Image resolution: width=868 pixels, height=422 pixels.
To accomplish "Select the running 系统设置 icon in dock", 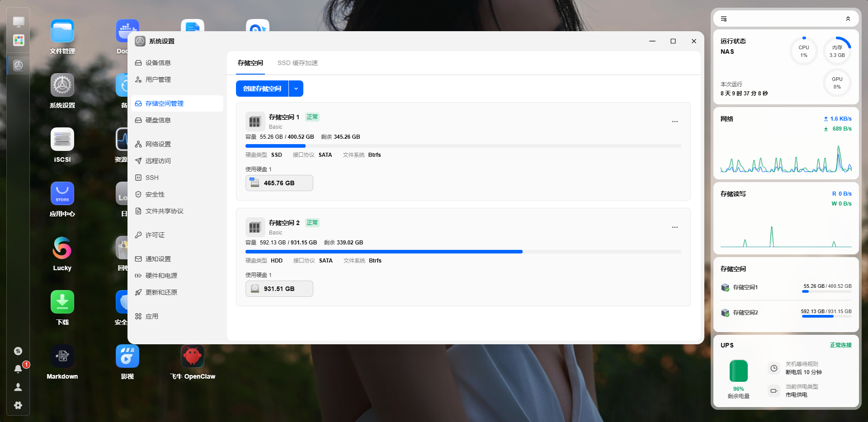I will tap(19, 66).
